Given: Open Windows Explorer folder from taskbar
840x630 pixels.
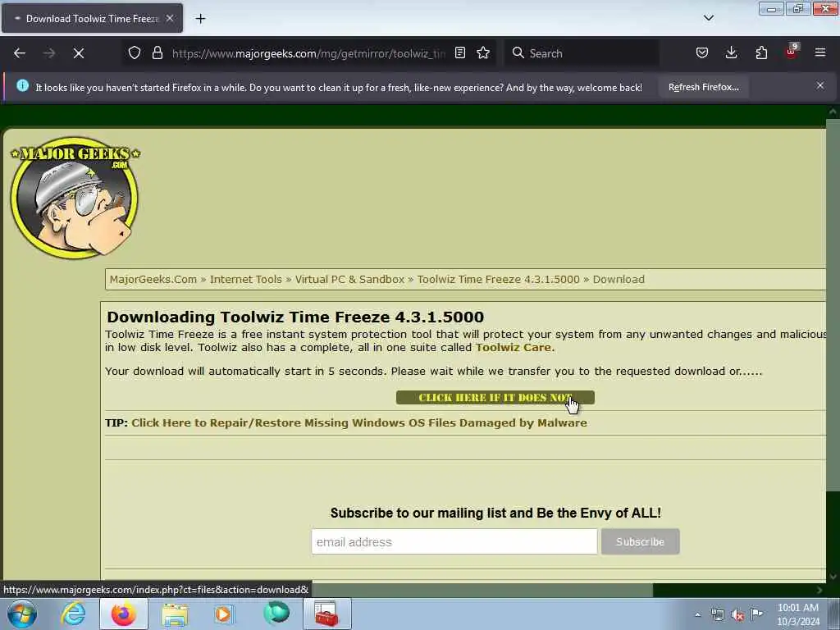Looking at the screenshot, I should click(175, 614).
